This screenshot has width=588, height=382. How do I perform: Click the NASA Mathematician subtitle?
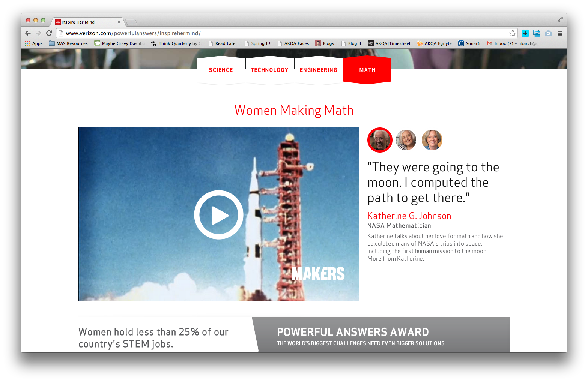click(x=399, y=226)
